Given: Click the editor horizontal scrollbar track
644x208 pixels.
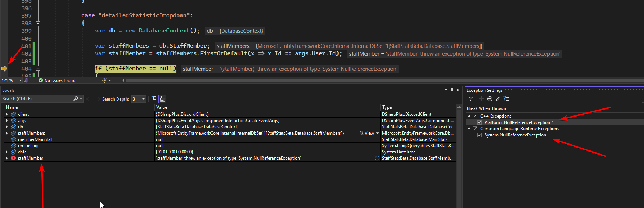Looking at the screenshot, I should (x=385, y=80).
